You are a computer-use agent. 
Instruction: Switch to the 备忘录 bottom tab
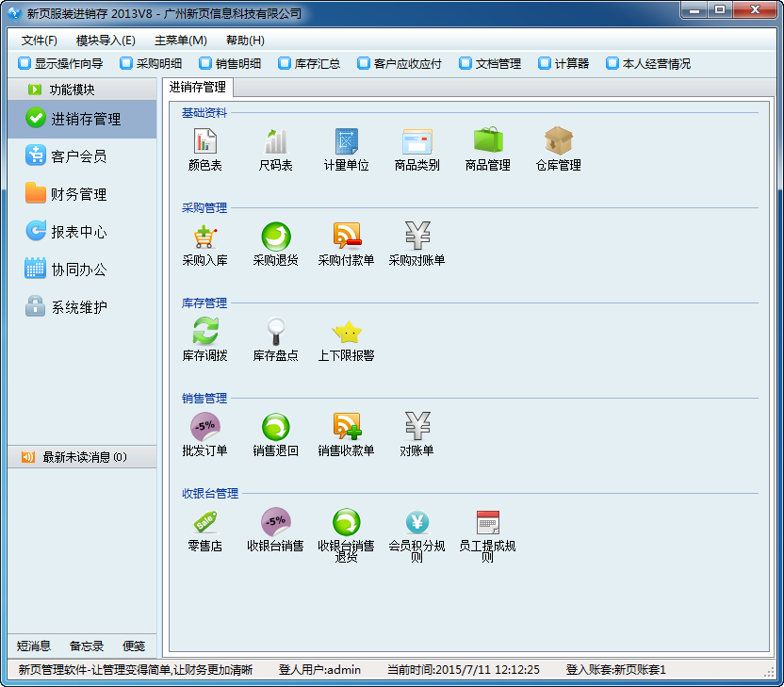[x=87, y=646]
